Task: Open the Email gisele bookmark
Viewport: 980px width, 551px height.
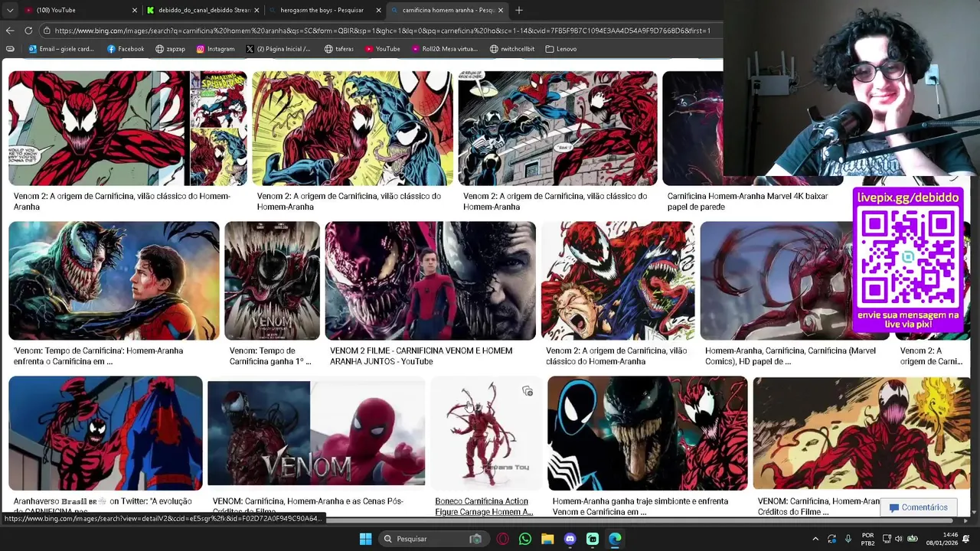Action: (60, 49)
